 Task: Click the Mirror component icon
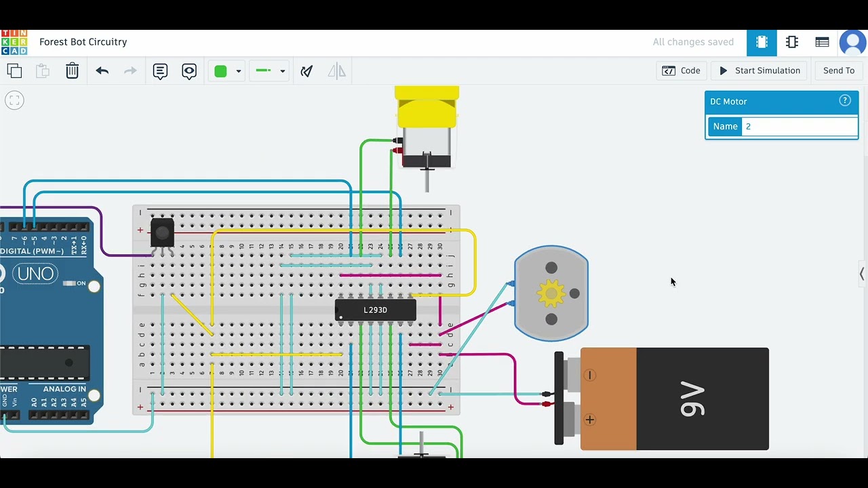[x=337, y=70]
